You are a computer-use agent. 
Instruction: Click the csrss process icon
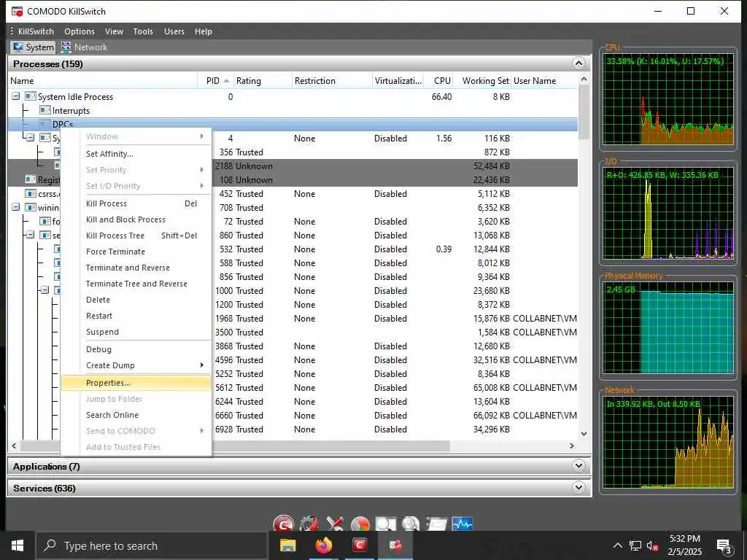point(31,193)
